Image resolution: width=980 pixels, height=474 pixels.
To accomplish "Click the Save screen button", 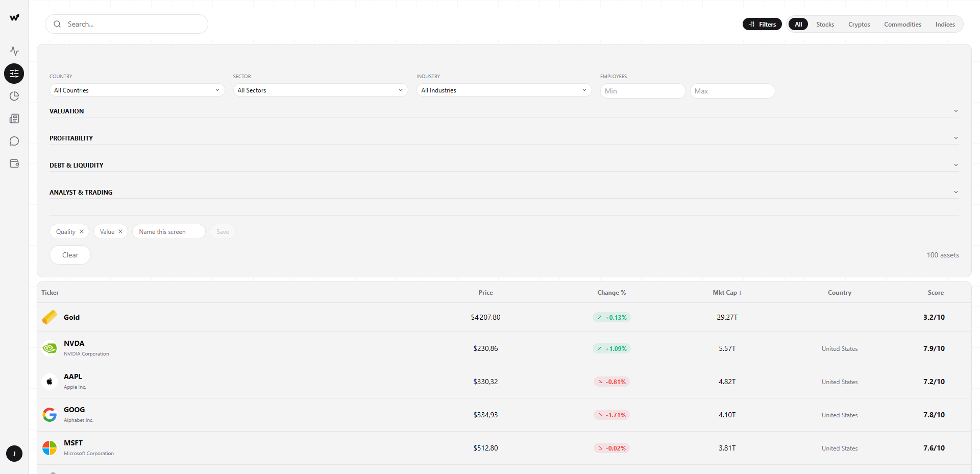I will 223,231.
